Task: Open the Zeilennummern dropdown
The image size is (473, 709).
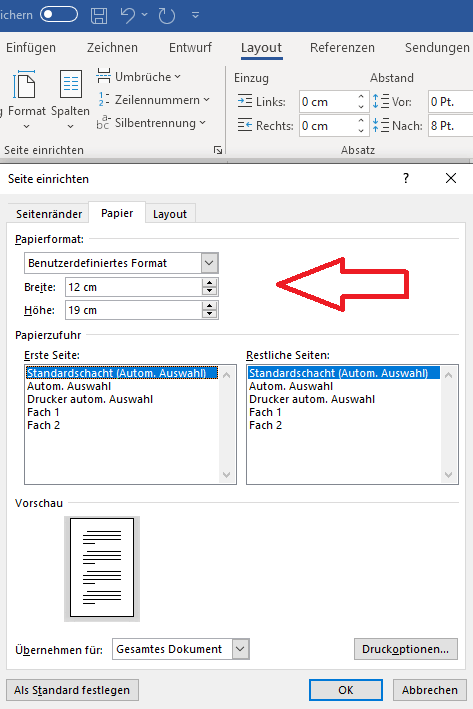Action: [154, 99]
